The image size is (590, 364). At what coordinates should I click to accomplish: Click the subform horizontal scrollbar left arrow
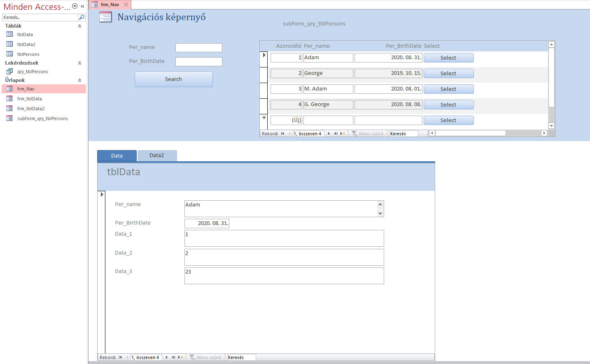(x=432, y=133)
